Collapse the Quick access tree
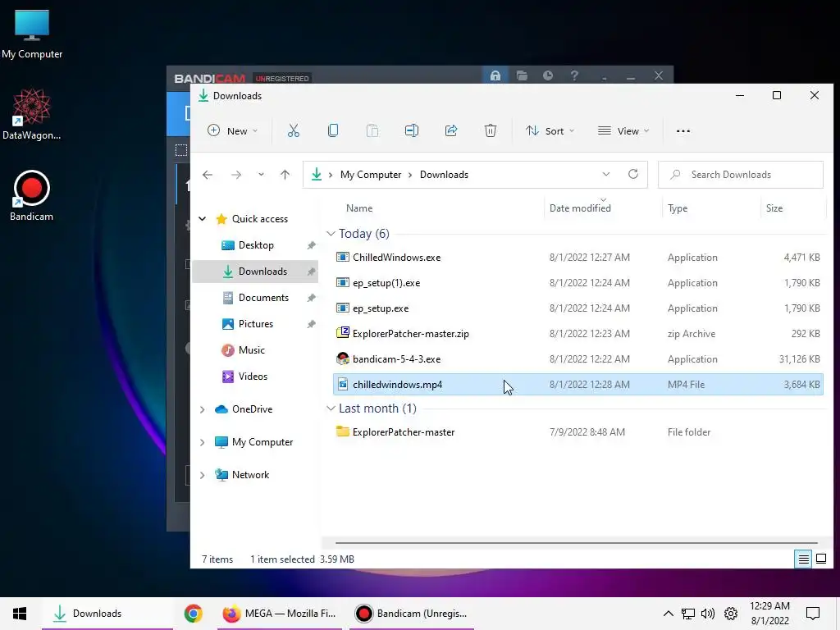 (203, 218)
